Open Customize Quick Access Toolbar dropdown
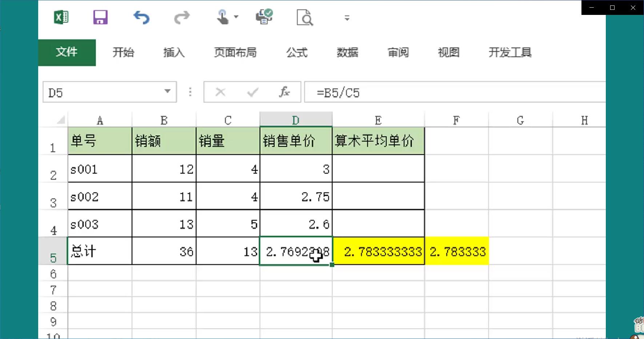Screen dimensions: 644x339 [347, 18]
